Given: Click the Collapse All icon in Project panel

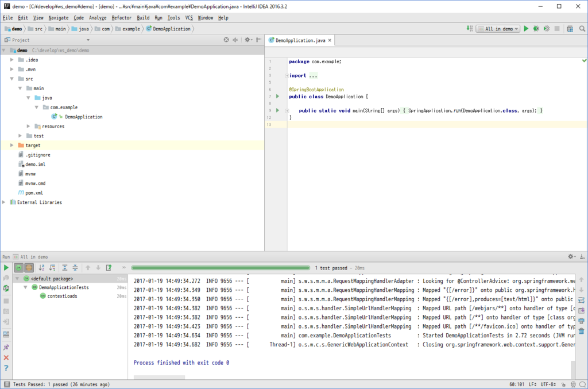Looking at the screenshot, I should click(x=235, y=40).
